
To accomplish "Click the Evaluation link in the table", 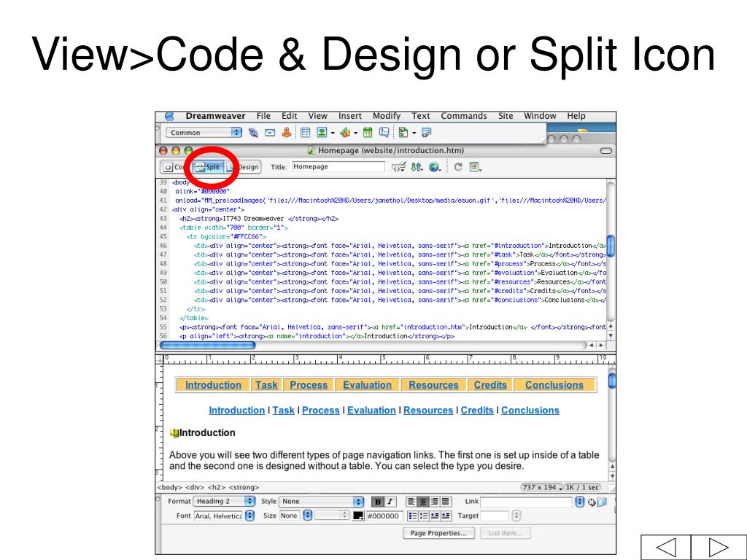I will point(368,385).
